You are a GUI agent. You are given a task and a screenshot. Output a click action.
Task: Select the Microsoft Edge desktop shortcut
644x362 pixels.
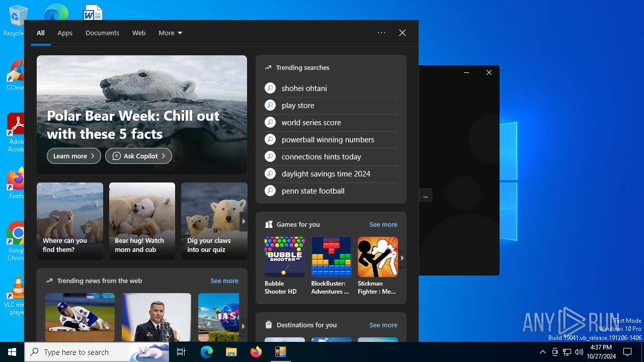56,12
